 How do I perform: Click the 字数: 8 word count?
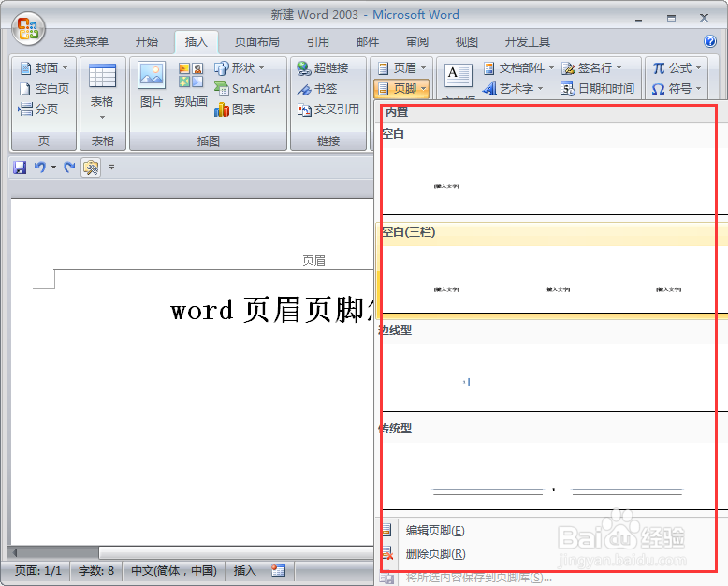coord(96,571)
